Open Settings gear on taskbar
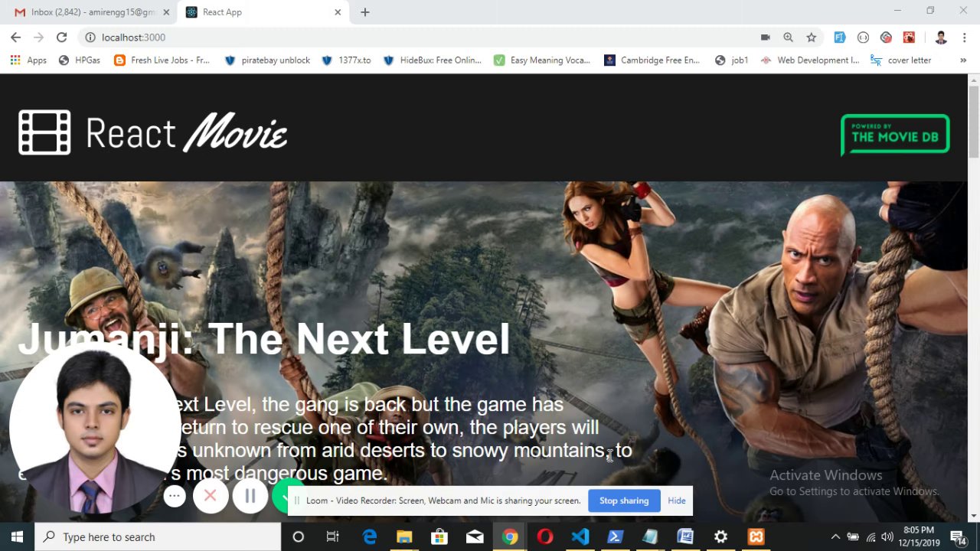Viewport: 980px width, 551px height. click(720, 536)
